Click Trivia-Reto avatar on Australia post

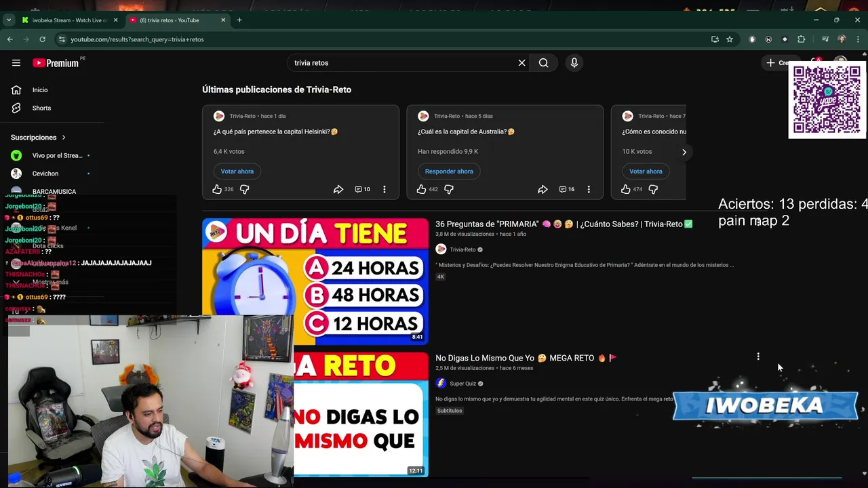point(423,117)
